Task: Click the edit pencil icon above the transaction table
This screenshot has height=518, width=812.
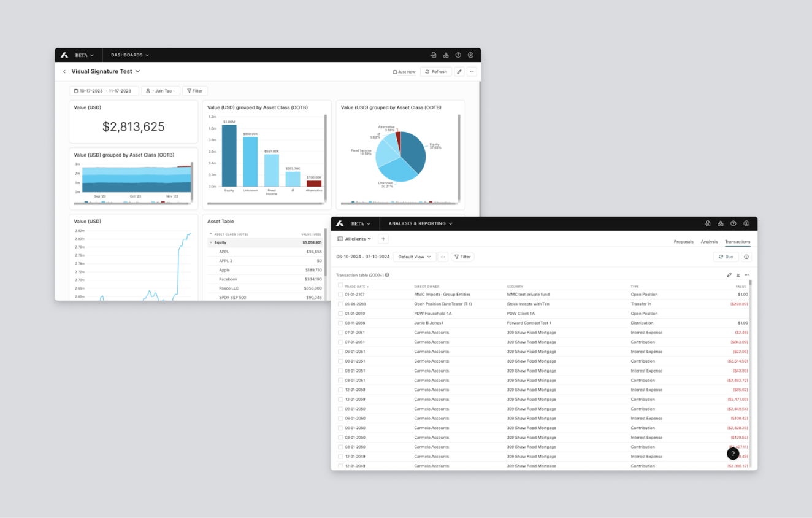Action: [729, 275]
